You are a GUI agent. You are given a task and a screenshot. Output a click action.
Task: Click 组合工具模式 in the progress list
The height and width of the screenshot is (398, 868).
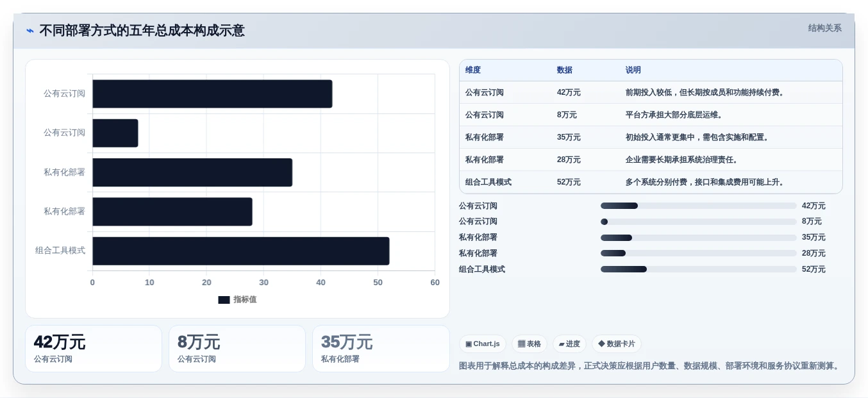coord(482,269)
